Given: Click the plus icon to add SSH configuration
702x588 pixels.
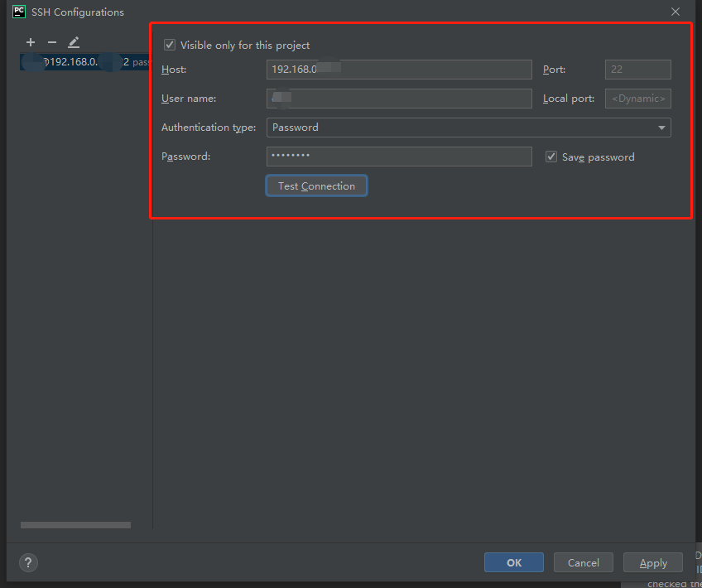Looking at the screenshot, I should pyautogui.click(x=31, y=42).
